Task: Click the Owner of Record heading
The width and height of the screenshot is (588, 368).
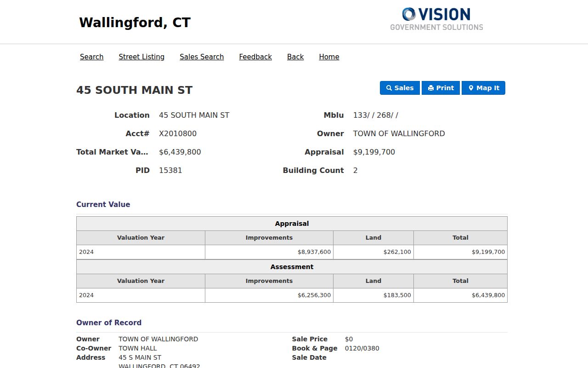Action: click(x=109, y=322)
